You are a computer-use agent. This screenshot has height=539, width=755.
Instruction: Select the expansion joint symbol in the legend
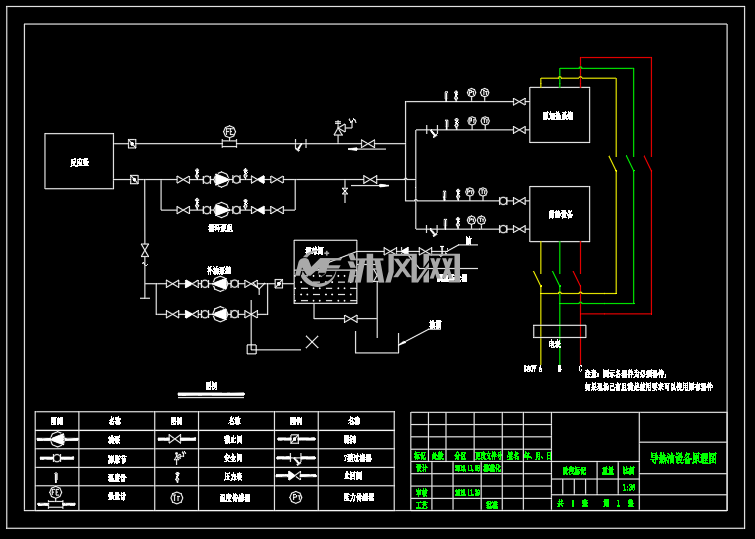click(57, 458)
